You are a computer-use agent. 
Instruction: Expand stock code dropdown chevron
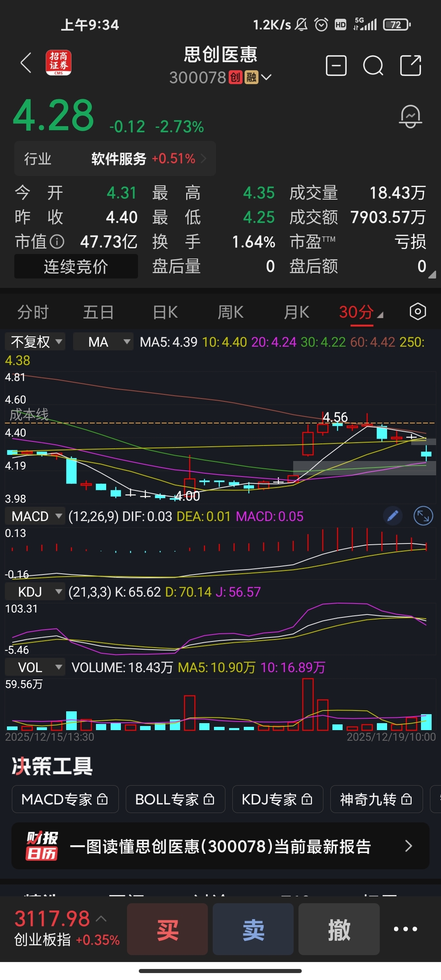[x=266, y=77]
